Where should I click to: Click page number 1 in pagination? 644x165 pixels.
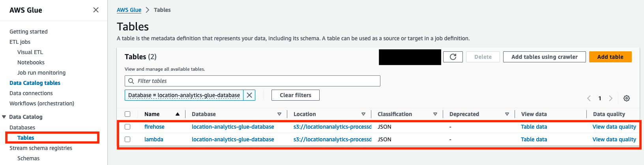coord(600,98)
